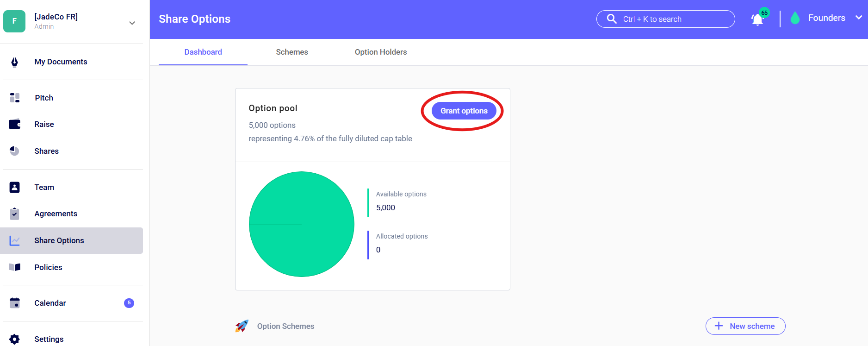Open Pitch via its sidebar icon
Image resolution: width=868 pixels, height=346 pixels.
click(x=15, y=98)
